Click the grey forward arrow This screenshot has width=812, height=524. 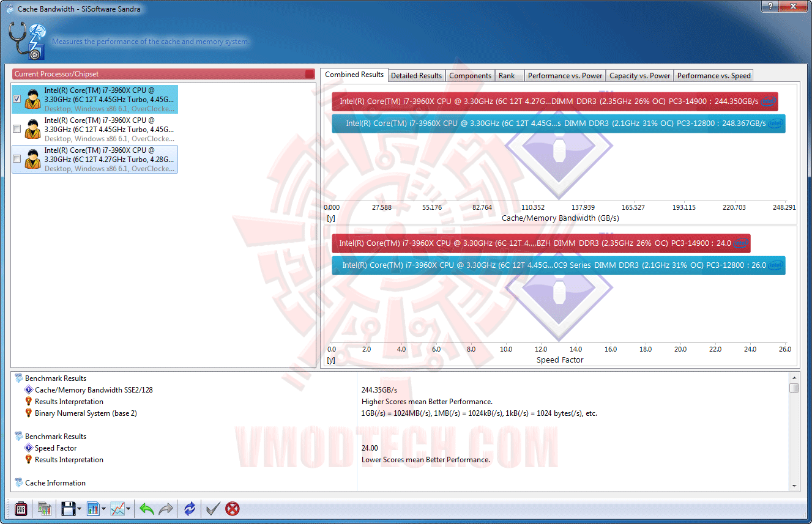[x=166, y=508]
